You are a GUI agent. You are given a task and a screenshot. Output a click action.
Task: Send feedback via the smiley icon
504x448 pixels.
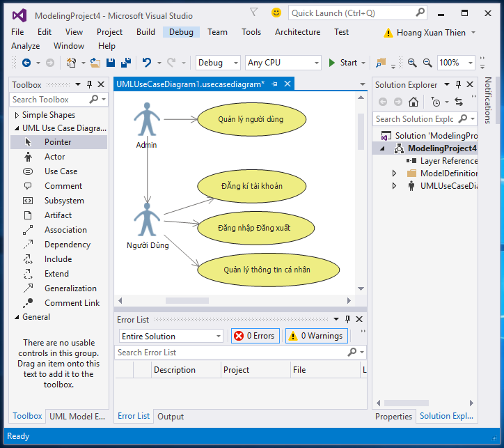[x=276, y=13]
